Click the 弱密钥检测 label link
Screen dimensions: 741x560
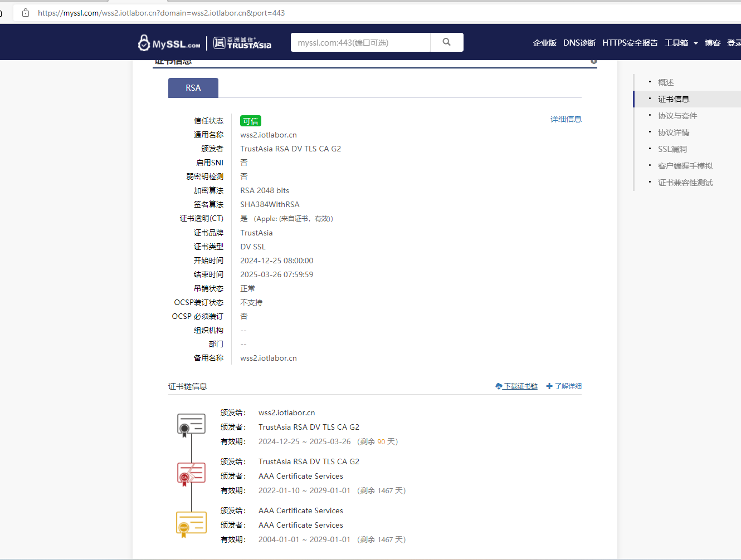tap(204, 176)
